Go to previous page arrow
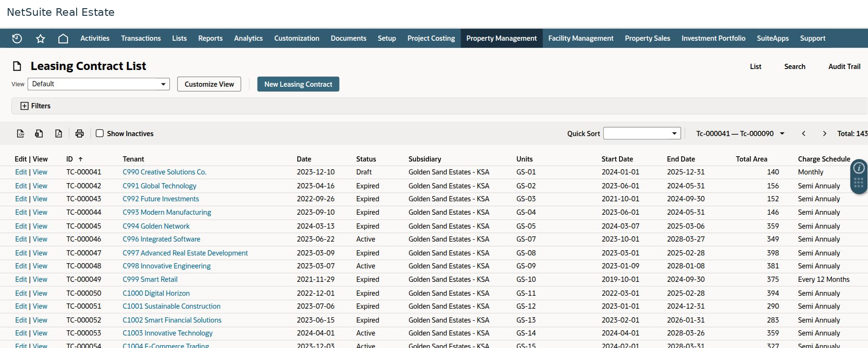This screenshot has height=348, width=868. pyautogui.click(x=804, y=134)
